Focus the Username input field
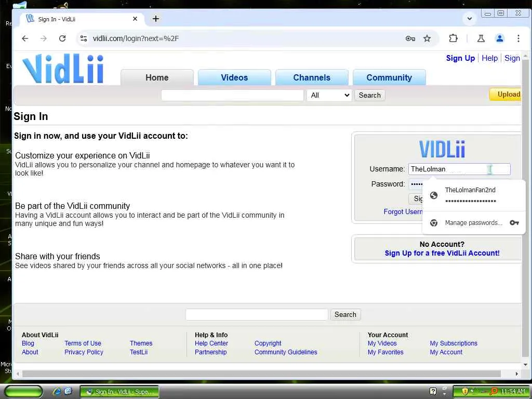 (x=459, y=169)
